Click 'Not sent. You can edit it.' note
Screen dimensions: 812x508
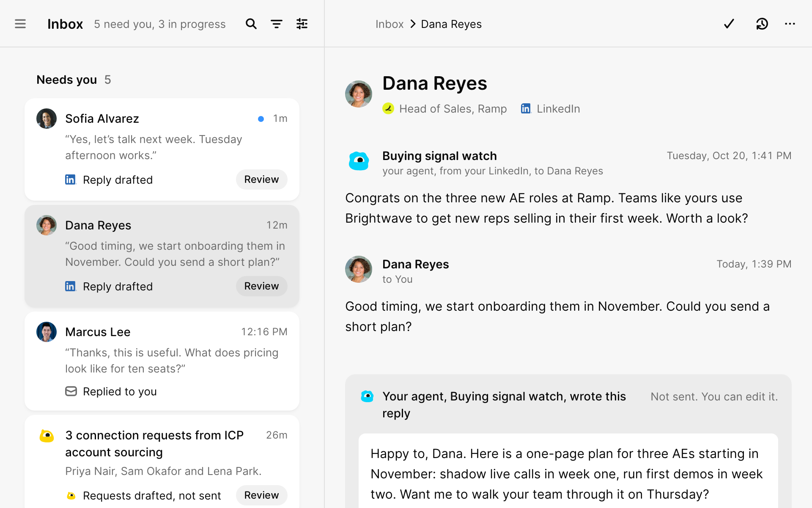(x=714, y=397)
